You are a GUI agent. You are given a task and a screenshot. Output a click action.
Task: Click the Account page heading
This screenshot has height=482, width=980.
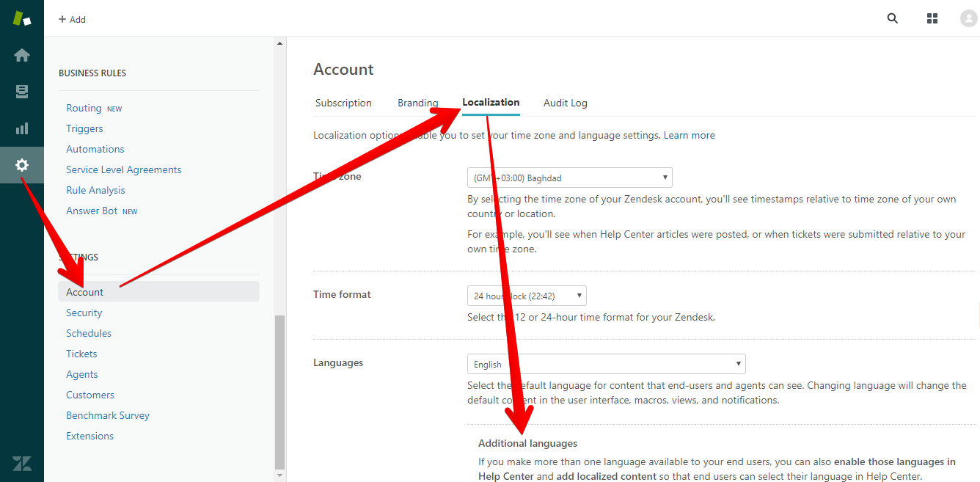pyautogui.click(x=343, y=70)
